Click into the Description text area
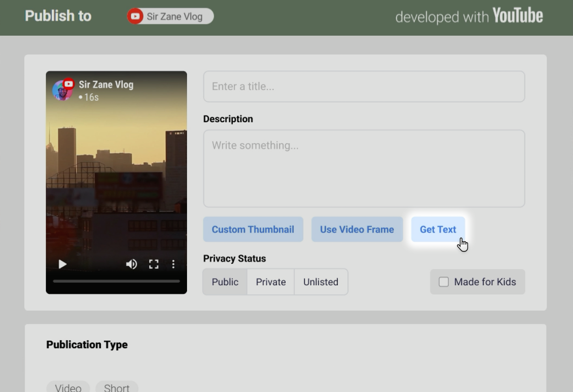 [364, 169]
